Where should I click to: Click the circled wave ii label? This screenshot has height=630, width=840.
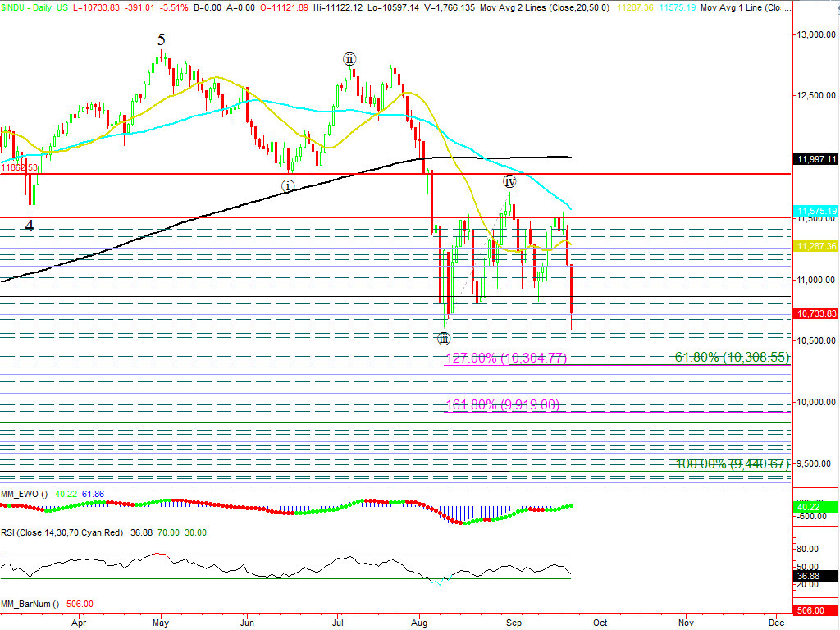click(349, 59)
